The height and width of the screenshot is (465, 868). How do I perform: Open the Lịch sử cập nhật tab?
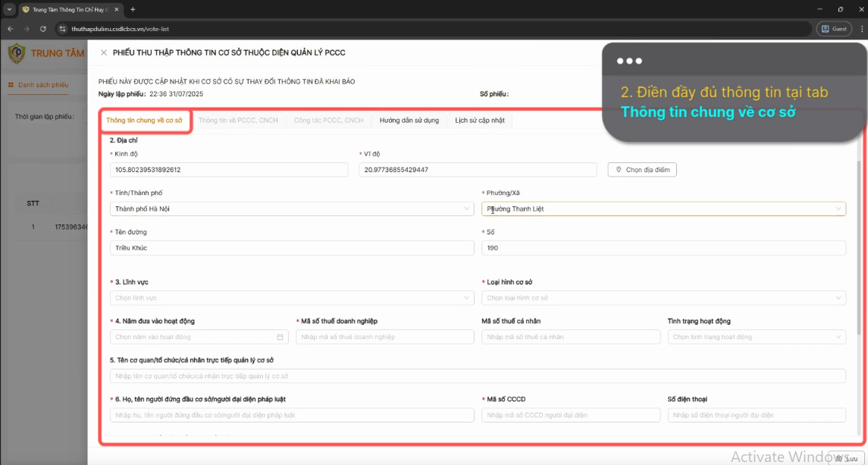click(480, 121)
